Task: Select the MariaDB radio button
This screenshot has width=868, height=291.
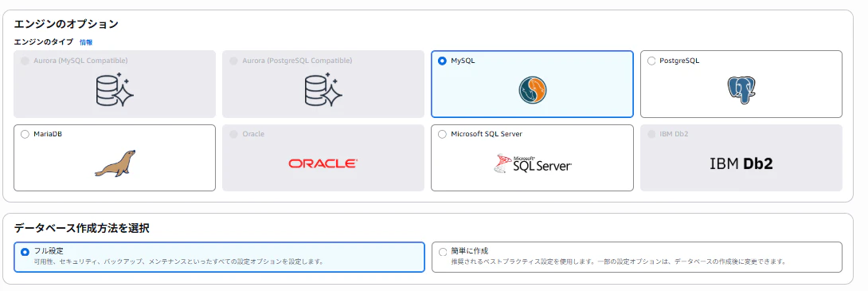Action: pos(25,134)
